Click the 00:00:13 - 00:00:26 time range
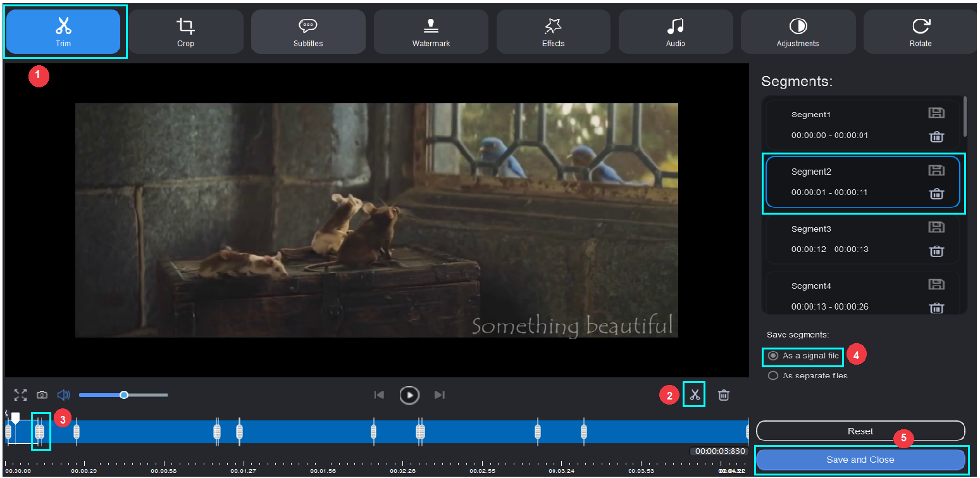This screenshot has height=478, width=980. pyautogui.click(x=829, y=306)
